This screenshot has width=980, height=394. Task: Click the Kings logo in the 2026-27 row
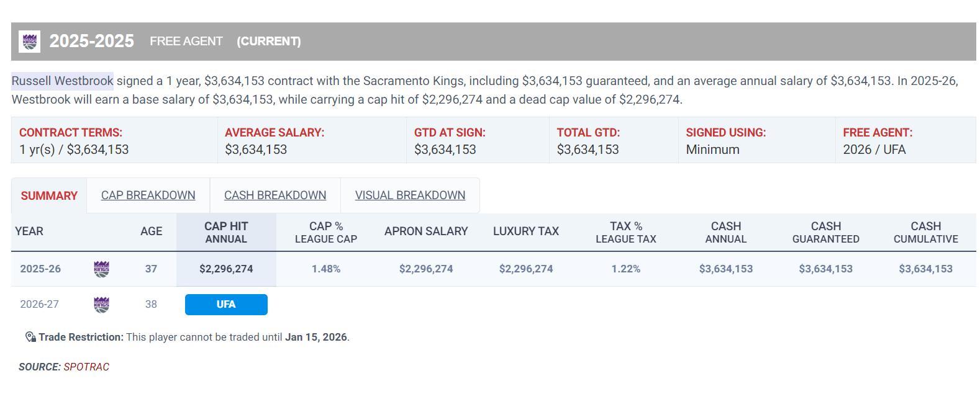(101, 305)
